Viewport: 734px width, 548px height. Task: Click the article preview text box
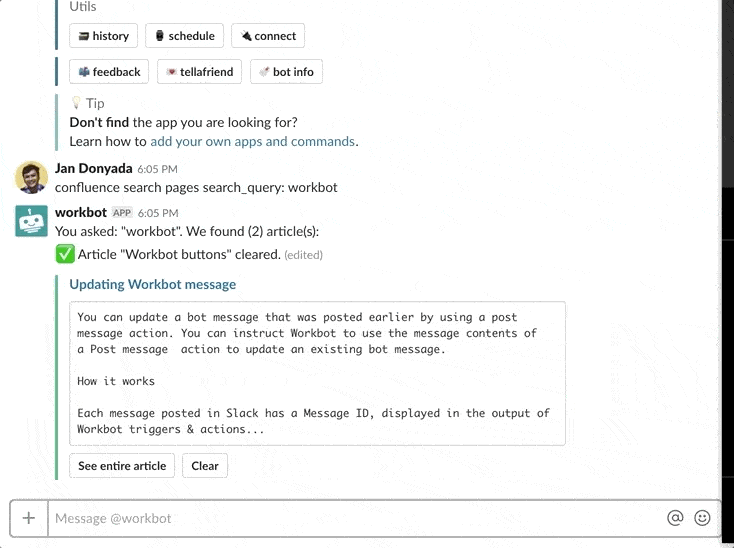point(317,373)
